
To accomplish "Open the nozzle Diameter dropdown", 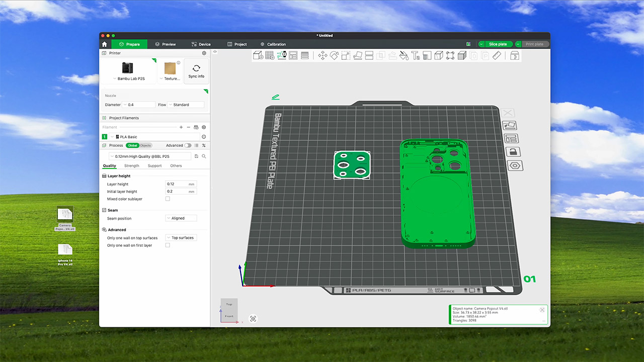I will pos(139,105).
